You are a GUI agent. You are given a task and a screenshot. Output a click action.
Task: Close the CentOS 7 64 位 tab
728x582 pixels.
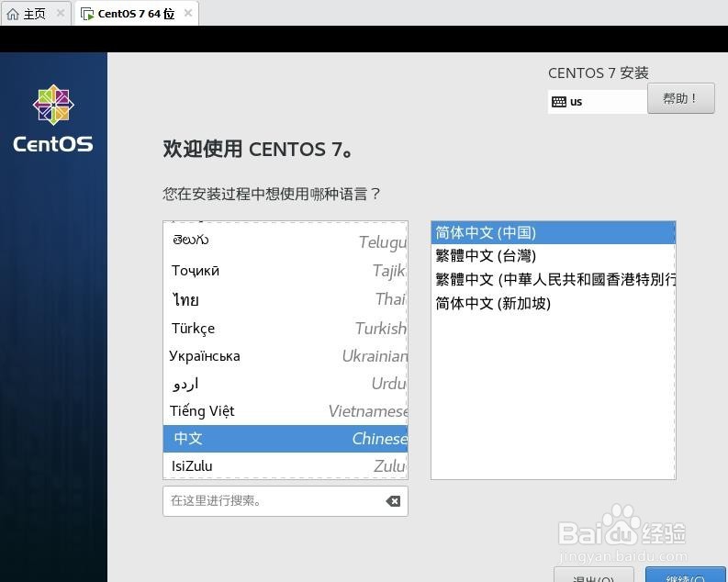coord(188,13)
